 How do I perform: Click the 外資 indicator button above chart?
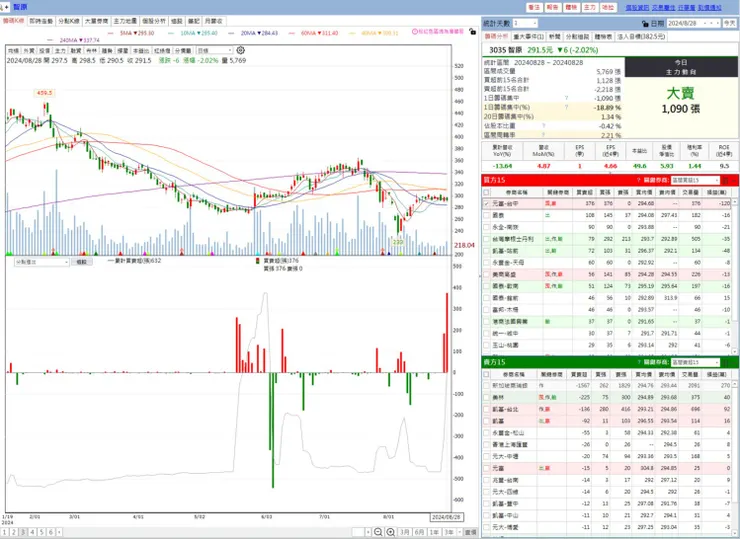(29, 51)
